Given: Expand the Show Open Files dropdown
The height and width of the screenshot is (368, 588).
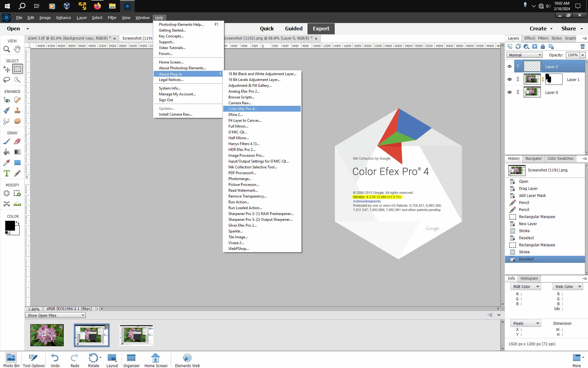Looking at the screenshot, I should point(55,315).
